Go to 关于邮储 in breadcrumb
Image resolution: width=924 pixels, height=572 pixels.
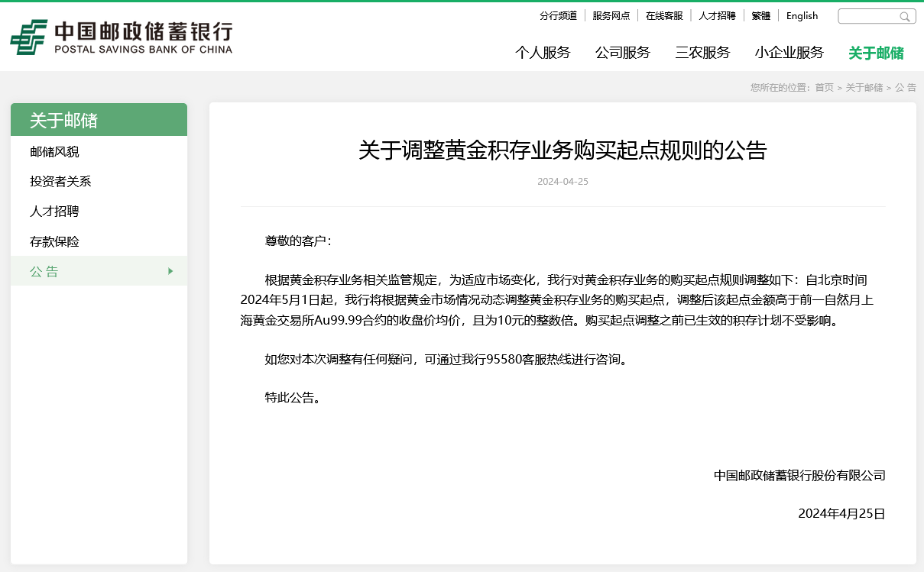864,88
